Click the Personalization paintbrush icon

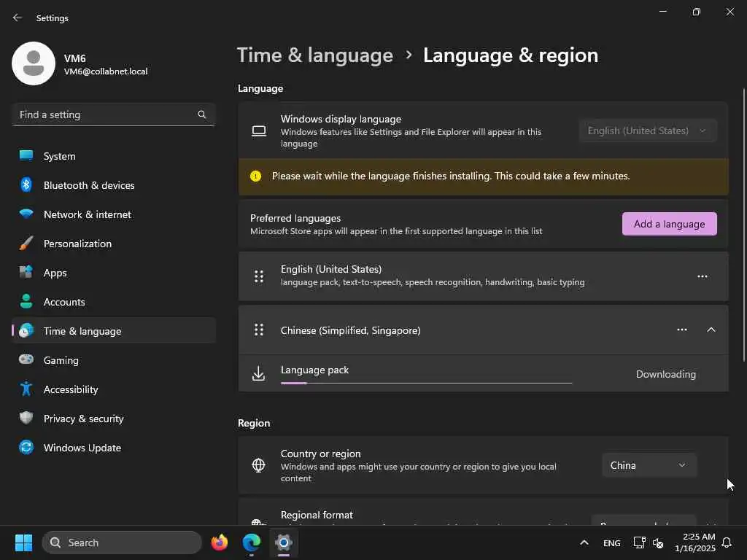click(x=26, y=244)
